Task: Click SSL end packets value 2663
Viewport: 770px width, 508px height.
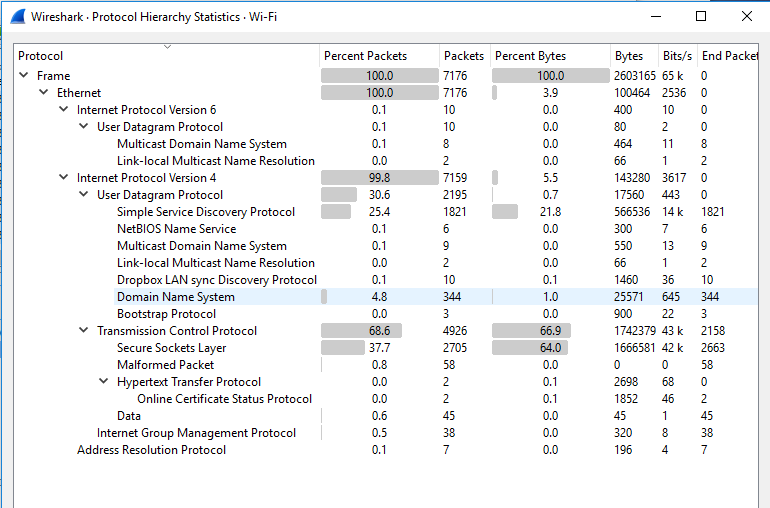Action: pyautogui.click(x=713, y=348)
